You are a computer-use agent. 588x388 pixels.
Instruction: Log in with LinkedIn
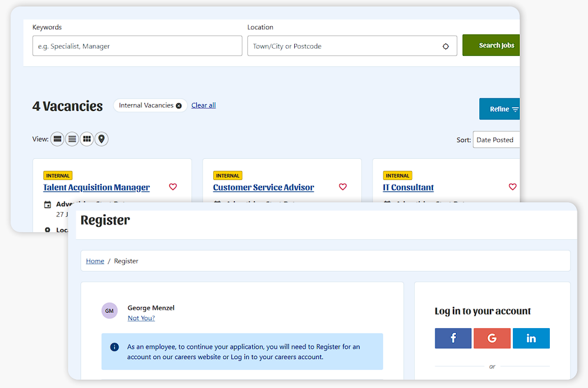tap(531, 339)
